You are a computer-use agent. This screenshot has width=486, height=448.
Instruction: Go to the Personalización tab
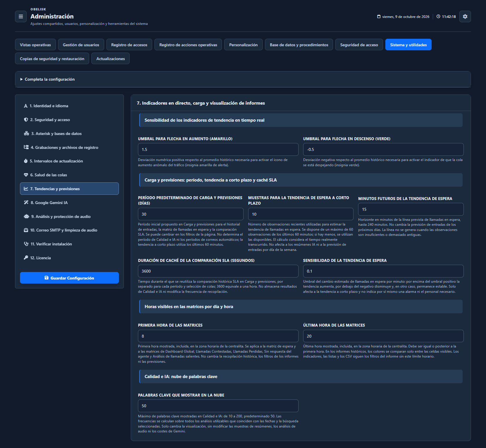coord(243,45)
